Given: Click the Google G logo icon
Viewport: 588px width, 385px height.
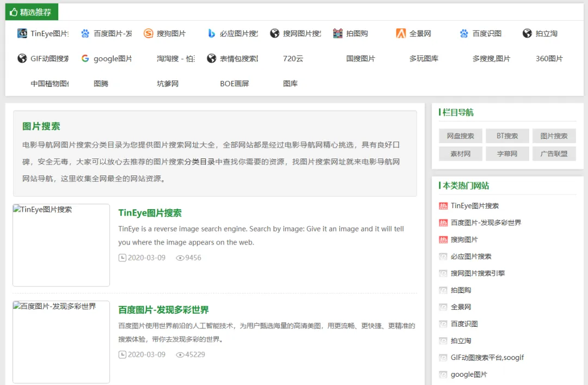Looking at the screenshot, I should click(85, 58).
